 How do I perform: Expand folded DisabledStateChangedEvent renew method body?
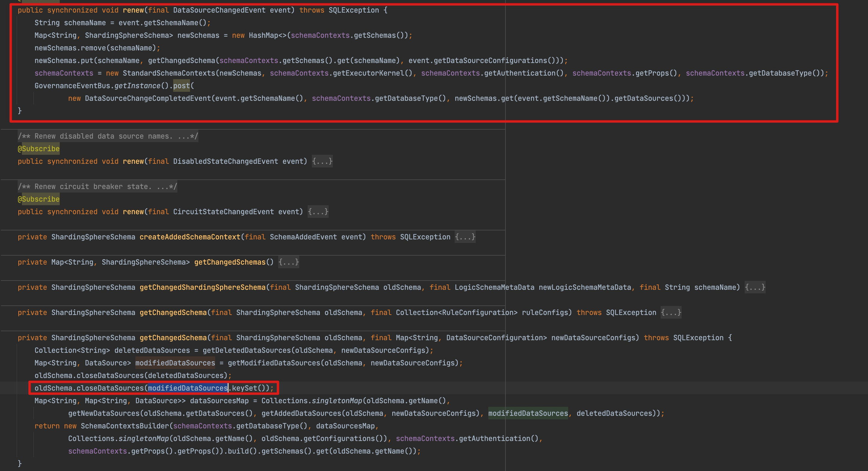pos(322,161)
